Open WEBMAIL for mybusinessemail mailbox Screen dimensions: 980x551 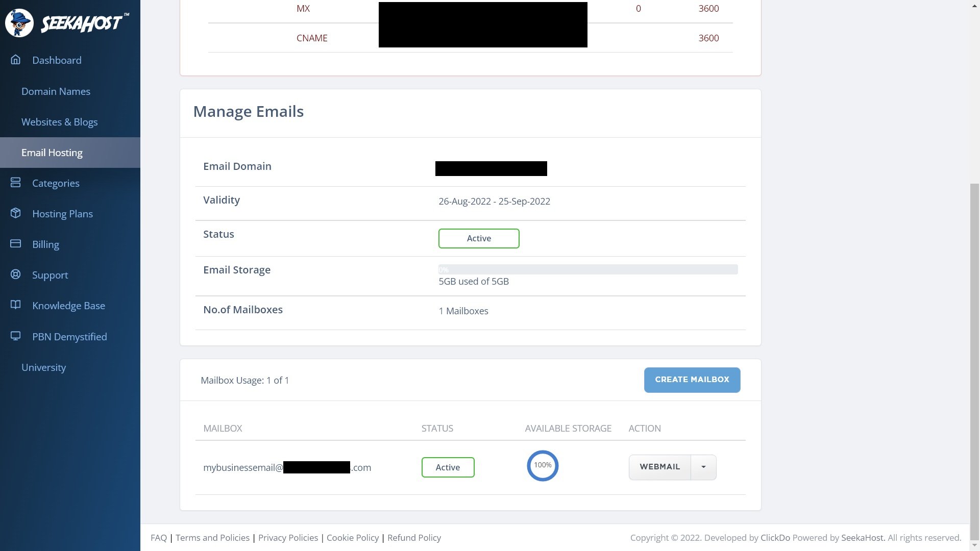point(659,467)
